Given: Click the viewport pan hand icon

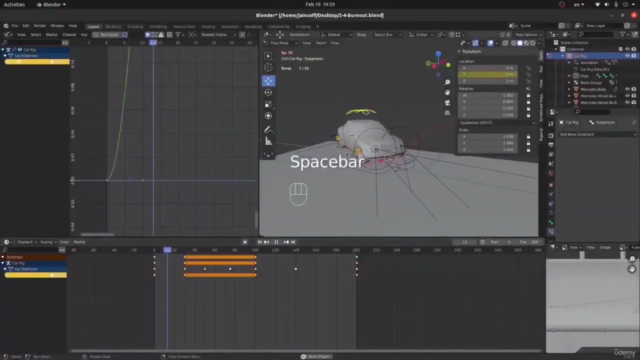Looking at the screenshot, I should [447, 93].
